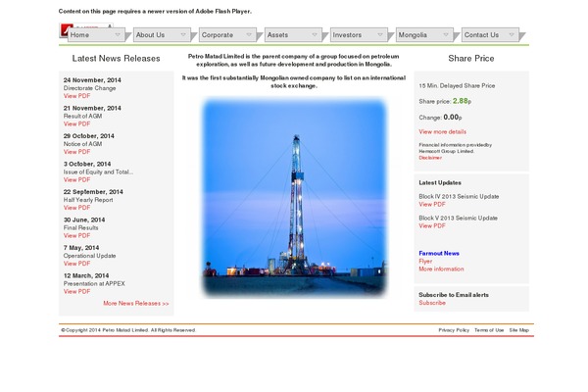Open the Corporate menu

click(227, 35)
